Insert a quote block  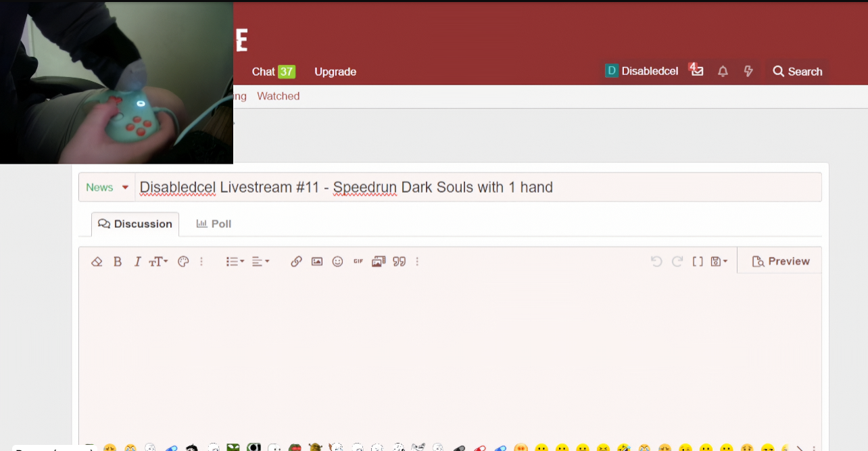point(400,262)
